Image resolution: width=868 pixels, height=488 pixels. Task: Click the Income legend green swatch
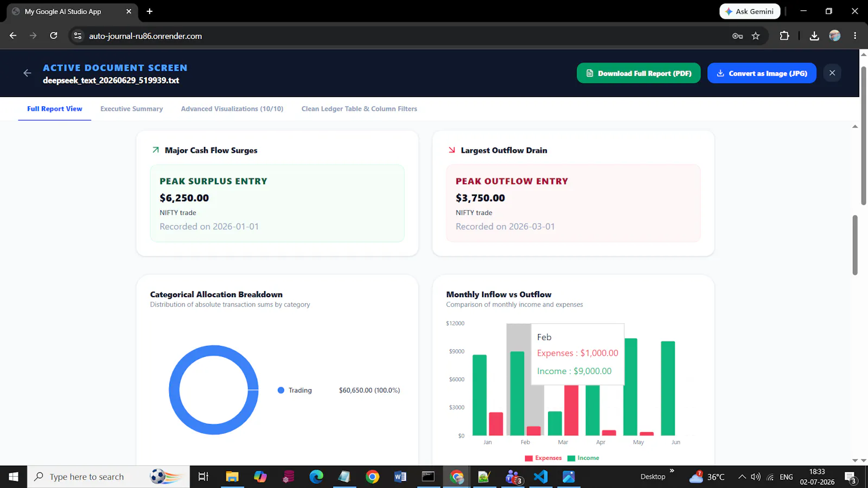coord(571,458)
